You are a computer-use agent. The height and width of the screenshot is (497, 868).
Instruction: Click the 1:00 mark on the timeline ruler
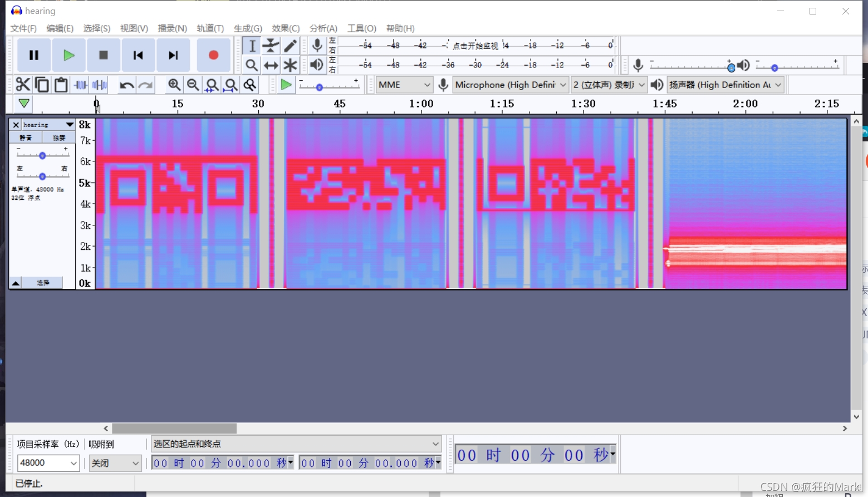(421, 104)
